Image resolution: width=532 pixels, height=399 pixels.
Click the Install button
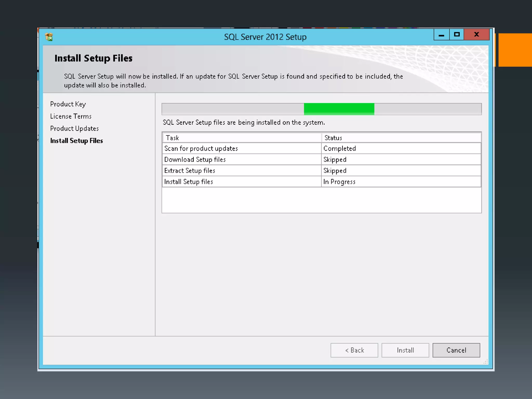coord(405,350)
